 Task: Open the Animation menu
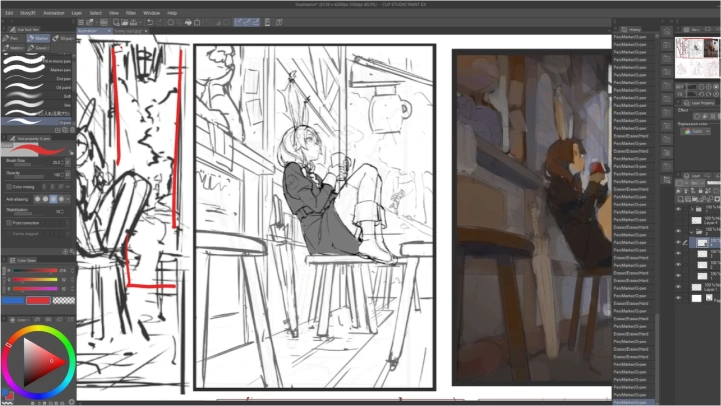54,13
